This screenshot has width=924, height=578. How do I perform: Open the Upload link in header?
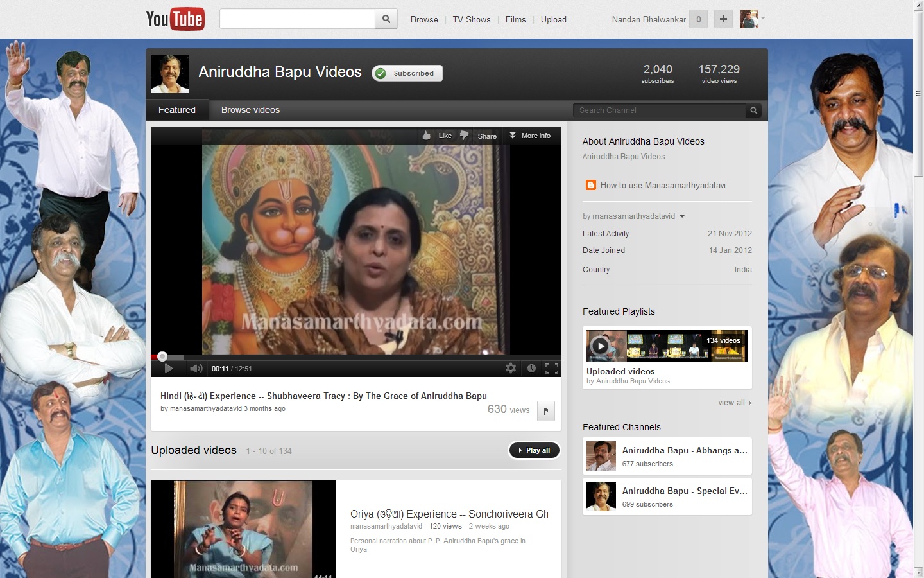[x=554, y=19]
